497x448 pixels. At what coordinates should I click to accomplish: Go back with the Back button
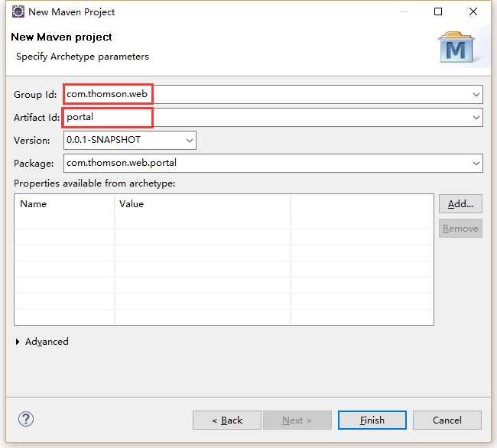click(227, 420)
